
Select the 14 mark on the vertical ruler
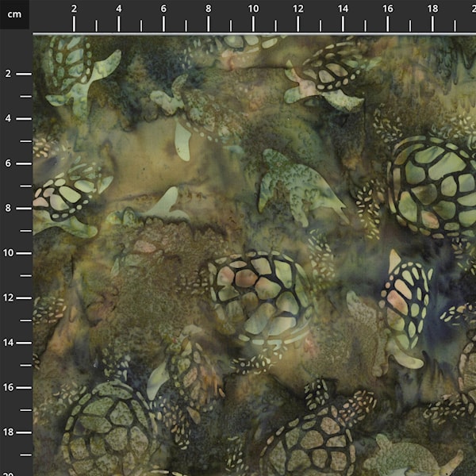click(8, 342)
